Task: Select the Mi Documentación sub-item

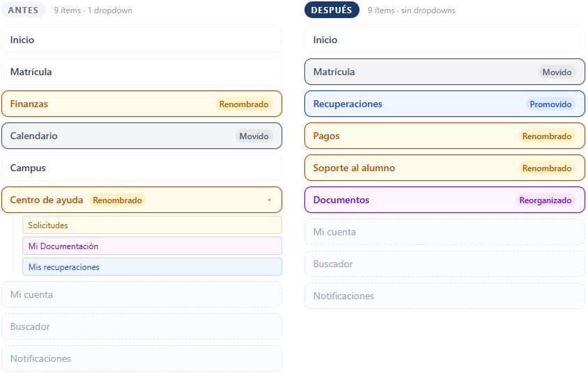Action: click(152, 246)
